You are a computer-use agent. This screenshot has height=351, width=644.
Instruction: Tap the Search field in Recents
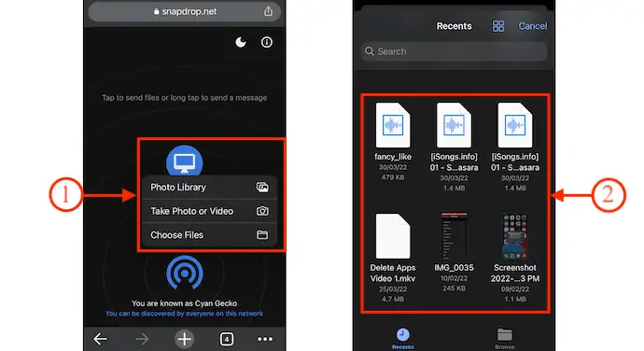(x=454, y=51)
